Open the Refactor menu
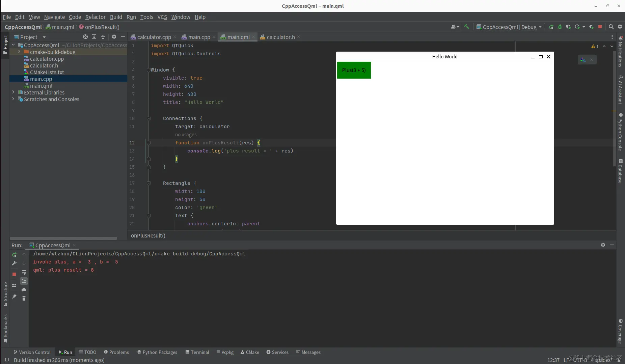The image size is (625, 364). (95, 17)
